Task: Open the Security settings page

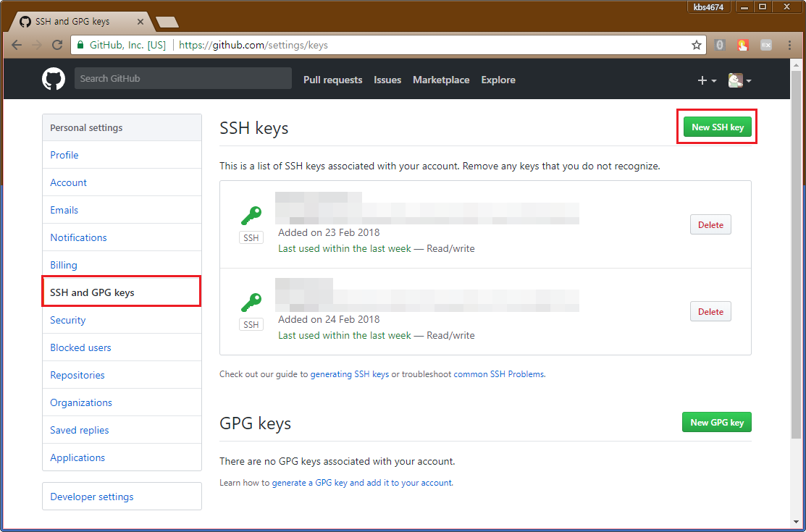Action: tap(122, 320)
